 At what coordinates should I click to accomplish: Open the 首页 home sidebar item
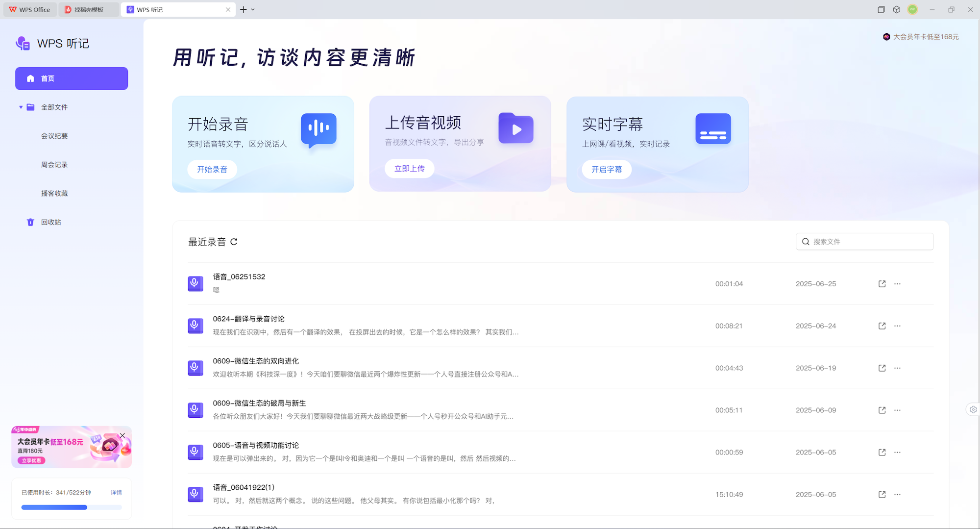(72, 78)
